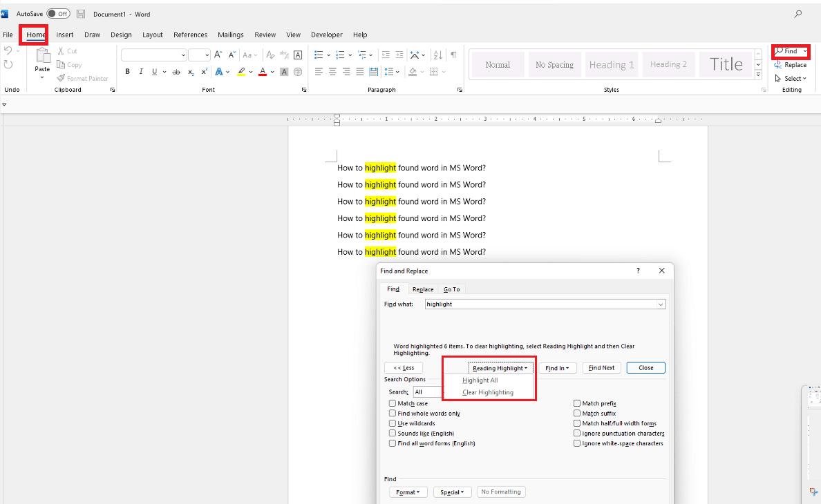Apply strikethrough formatting
Image resolution: width=821 pixels, height=504 pixels.
point(176,72)
